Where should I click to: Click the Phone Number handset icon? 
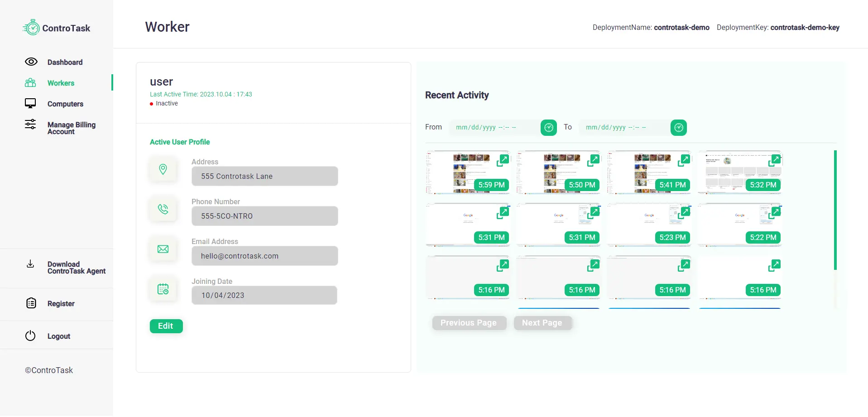click(x=163, y=209)
